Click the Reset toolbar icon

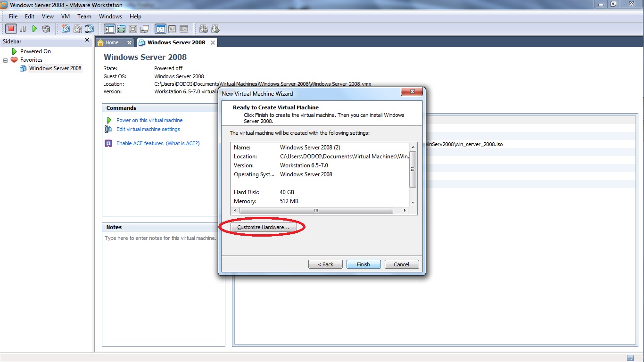click(x=46, y=29)
